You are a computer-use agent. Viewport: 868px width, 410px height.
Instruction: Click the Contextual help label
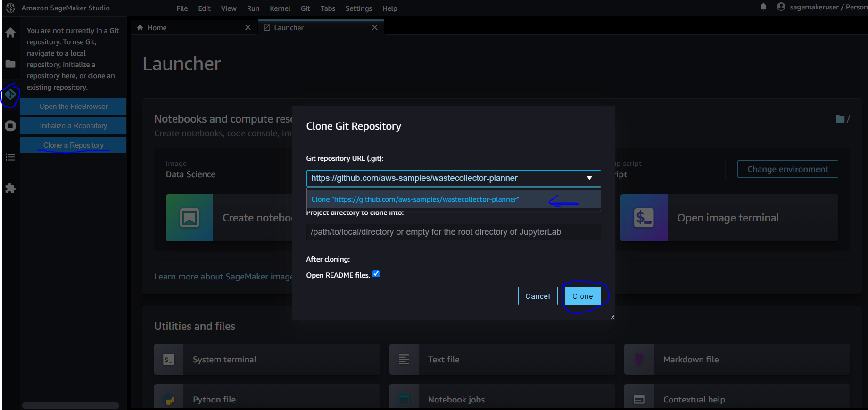694,400
